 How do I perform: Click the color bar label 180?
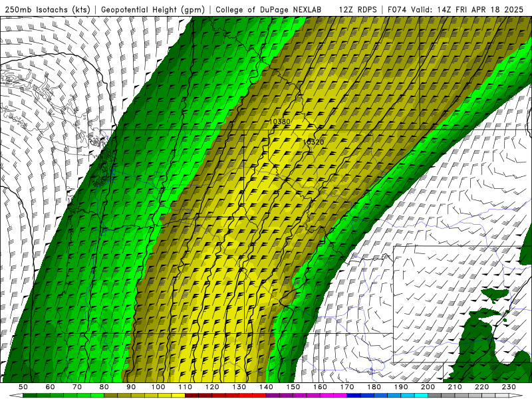click(374, 387)
